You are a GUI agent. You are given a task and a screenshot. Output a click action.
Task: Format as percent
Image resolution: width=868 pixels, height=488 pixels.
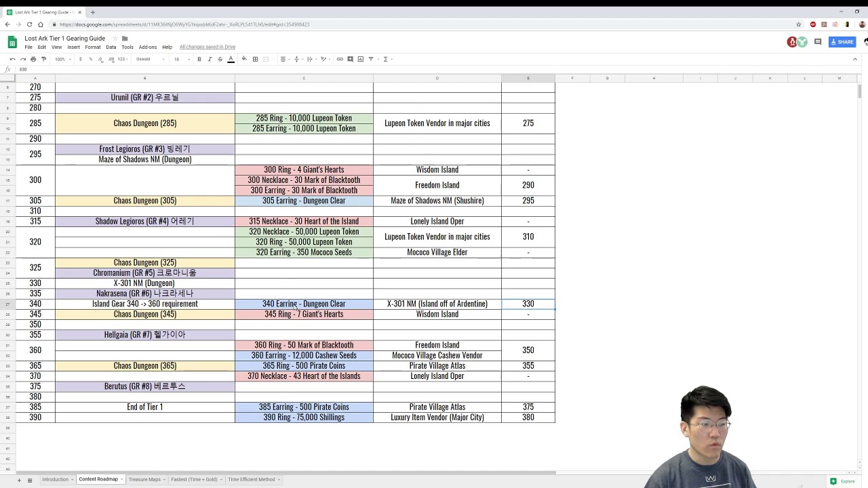(90, 59)
